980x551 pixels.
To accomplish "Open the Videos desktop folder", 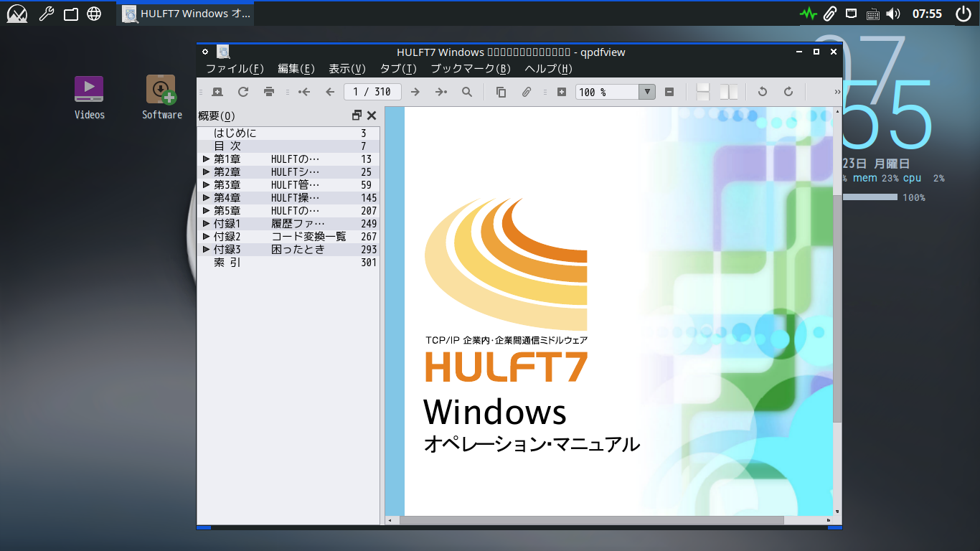I will (89, 98).
